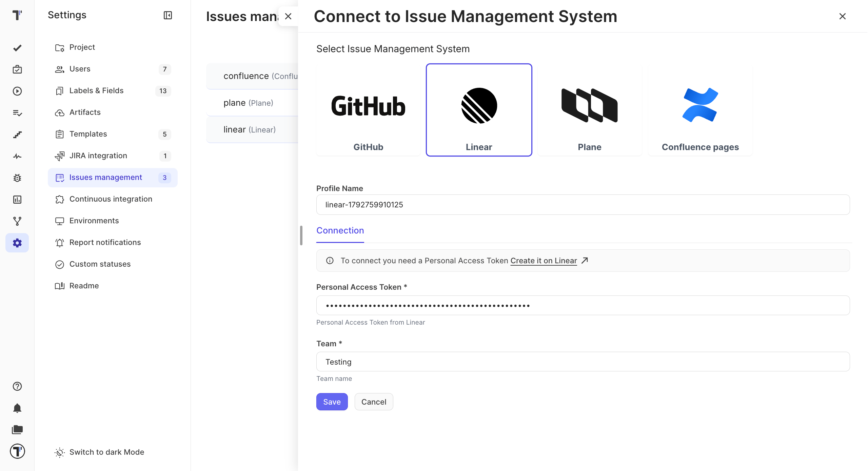Screen dimensions: 868x471
Task: Select GitHub as issue management system
Action: tap(368, 110)
